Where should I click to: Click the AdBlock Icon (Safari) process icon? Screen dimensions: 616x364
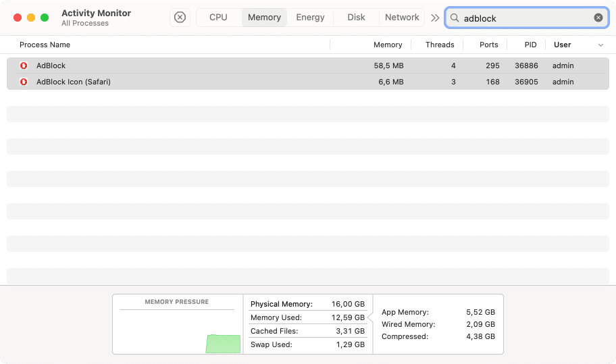(x=24, y=82)
